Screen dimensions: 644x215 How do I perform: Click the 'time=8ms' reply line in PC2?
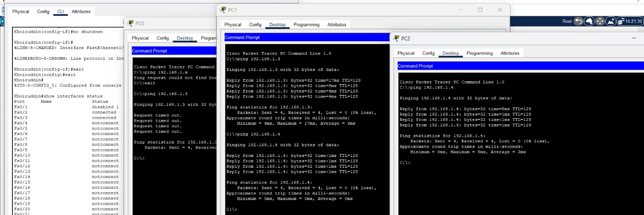(x=465, y=109)
